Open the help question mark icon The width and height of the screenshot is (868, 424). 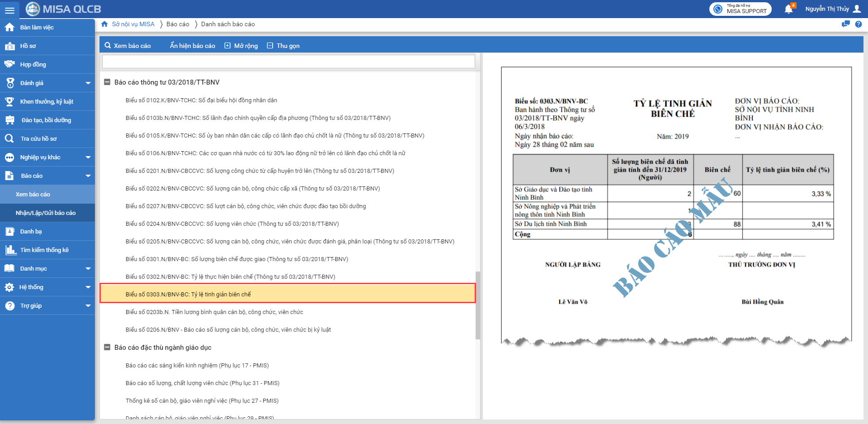tap(858, 24)
